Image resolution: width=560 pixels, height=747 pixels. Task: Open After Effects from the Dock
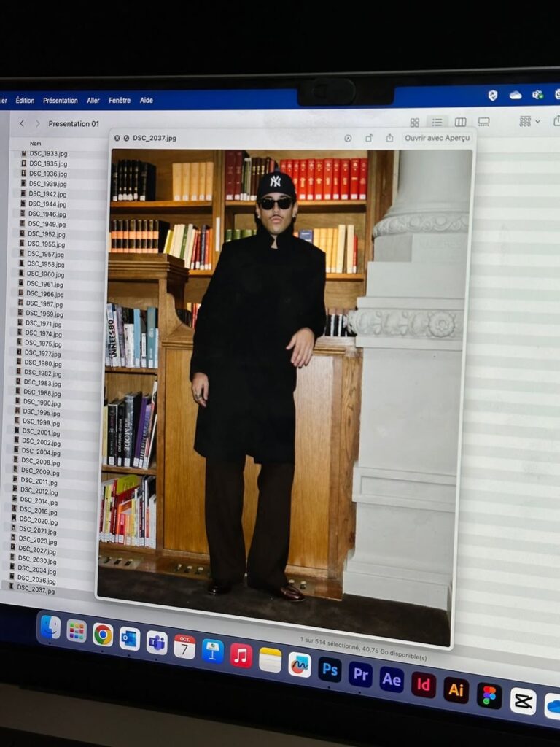392,679
